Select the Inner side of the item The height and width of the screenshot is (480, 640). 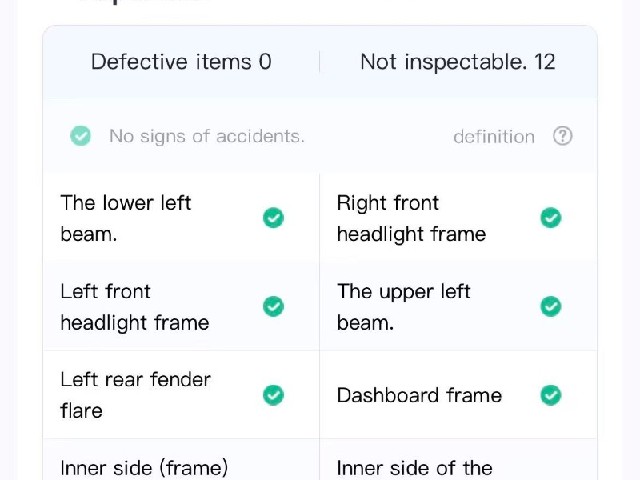458,460
